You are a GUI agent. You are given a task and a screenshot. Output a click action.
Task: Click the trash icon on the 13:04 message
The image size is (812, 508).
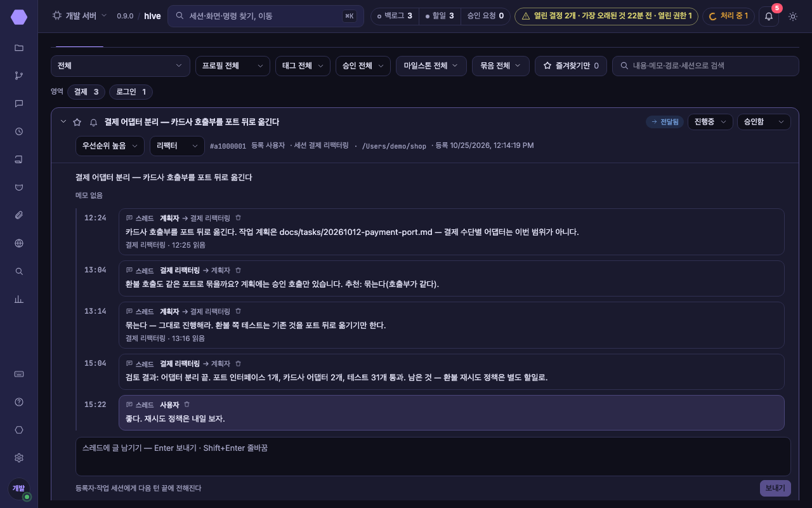coord(239,271)
